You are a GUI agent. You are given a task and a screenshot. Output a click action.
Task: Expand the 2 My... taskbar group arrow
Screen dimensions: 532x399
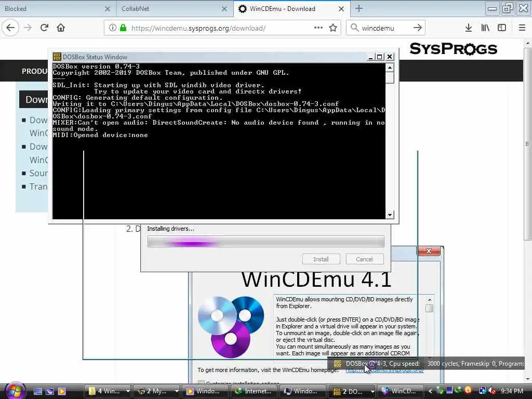(x=177, y=391)
